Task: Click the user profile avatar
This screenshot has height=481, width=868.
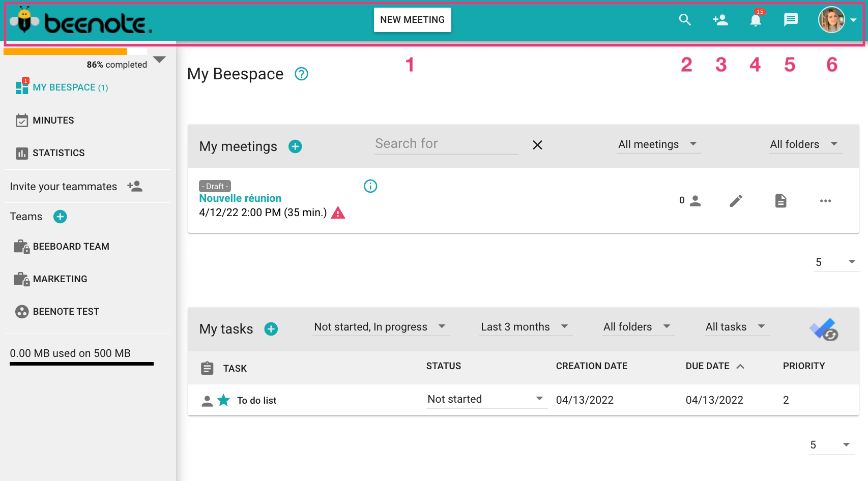Action: click(x=831, y=20)
